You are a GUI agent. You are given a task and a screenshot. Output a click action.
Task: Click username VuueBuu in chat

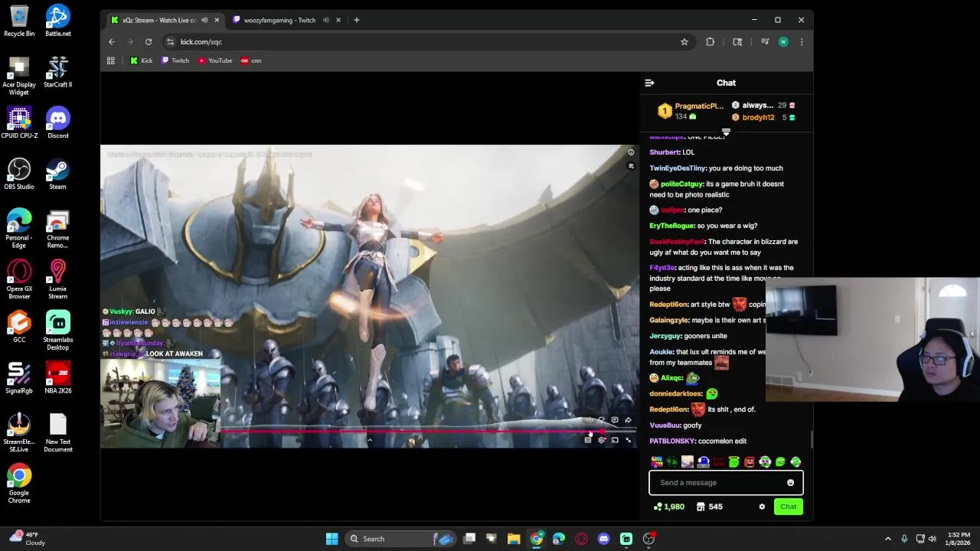(x=665, y=425)
